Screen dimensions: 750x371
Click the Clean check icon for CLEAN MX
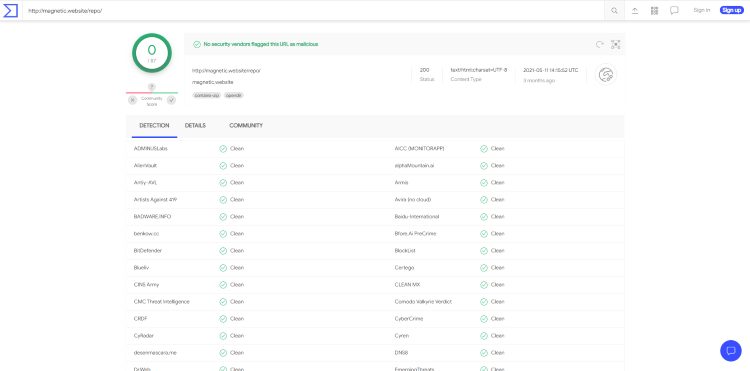484,284
